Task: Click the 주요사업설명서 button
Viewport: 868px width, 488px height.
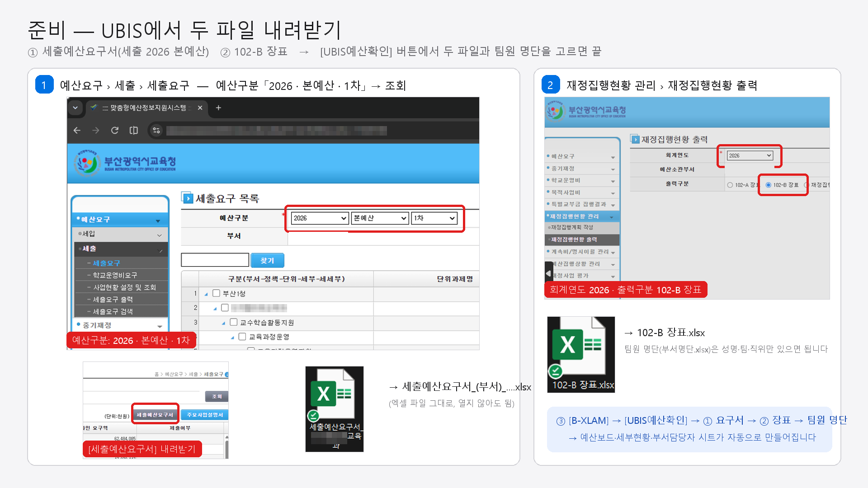Action: click(205, 415)
